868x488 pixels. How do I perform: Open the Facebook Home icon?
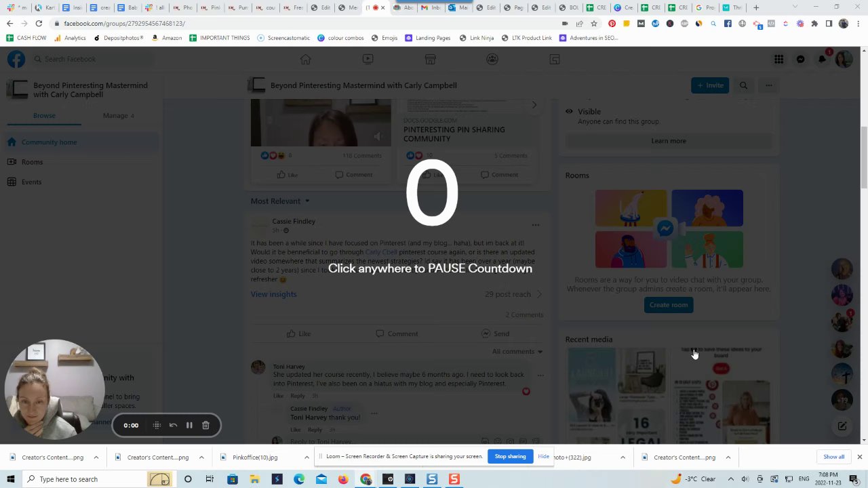click(305, 60)
